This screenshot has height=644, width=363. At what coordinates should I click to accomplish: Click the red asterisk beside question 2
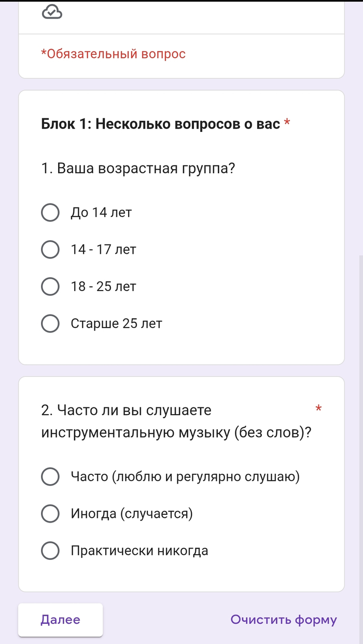319,409
